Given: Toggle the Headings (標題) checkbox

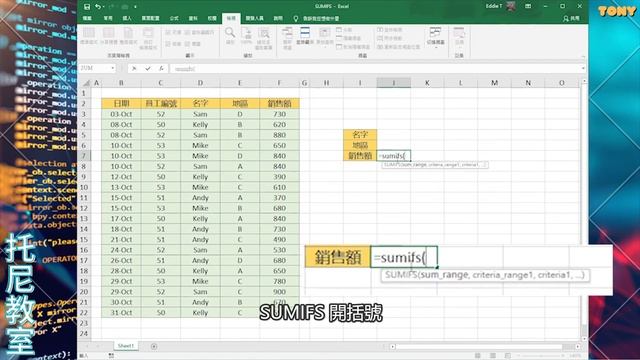Looking at the screenshot, I should [x=193, y=44].
